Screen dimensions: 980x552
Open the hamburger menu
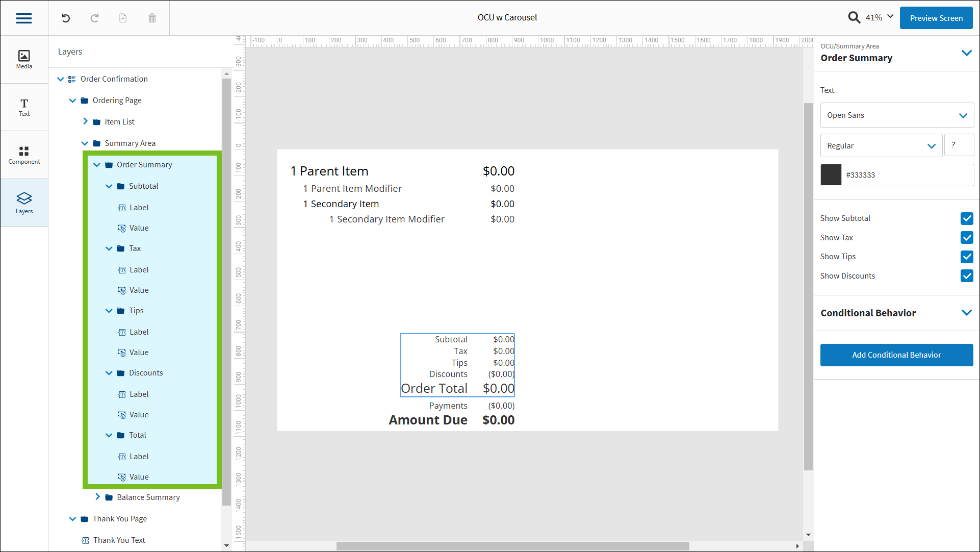click(x=23, y=18)
